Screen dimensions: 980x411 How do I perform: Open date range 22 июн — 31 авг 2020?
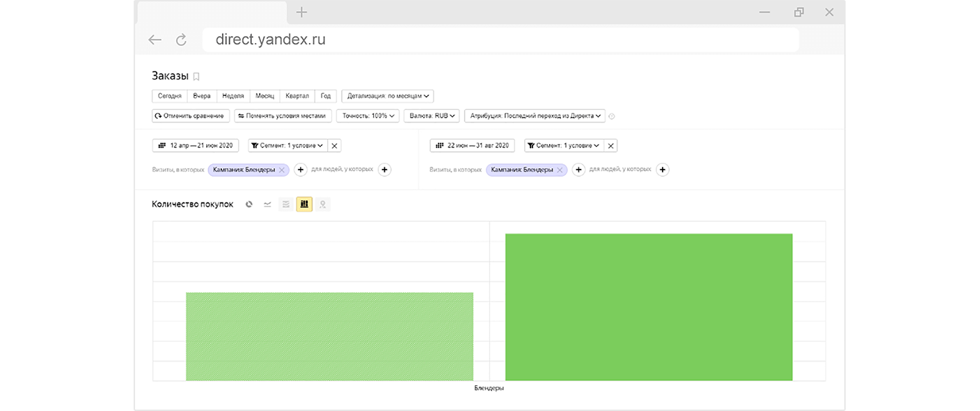pyautogui.click(x=473, y=146)
